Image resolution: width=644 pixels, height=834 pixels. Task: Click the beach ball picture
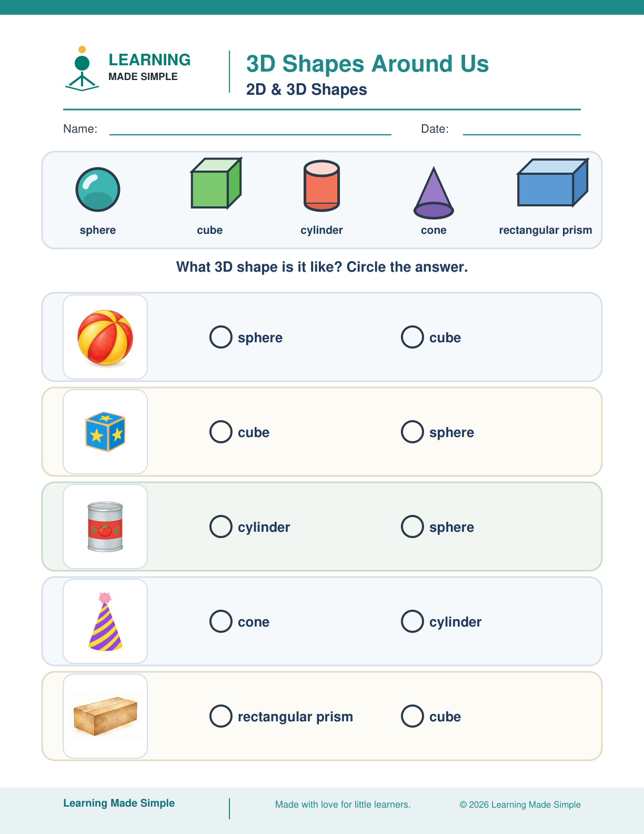pyautogui.click(x=105, y=337)
